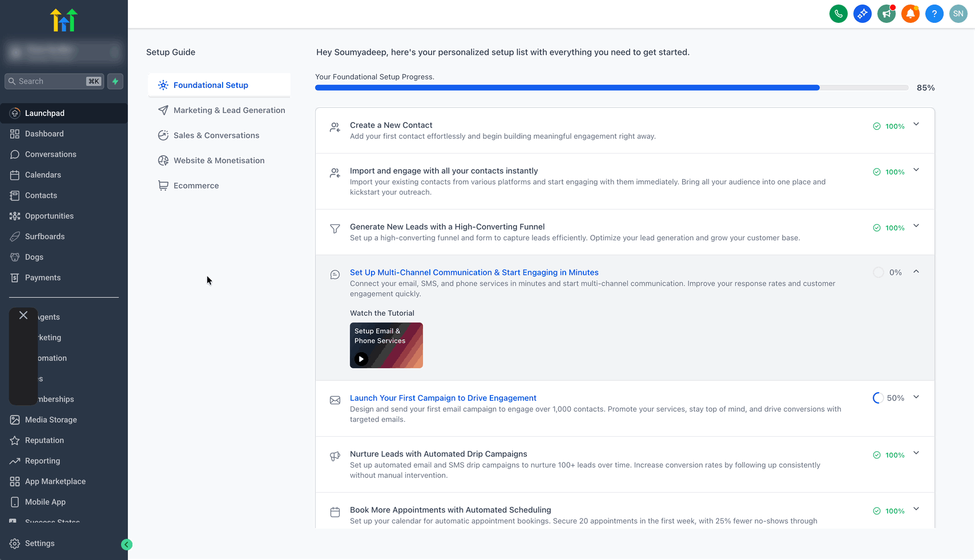Click the 0% status circle for Multi-Channel Communication
Screen dimensions: 975x560
pyautogui.click(x=879, y=272)
